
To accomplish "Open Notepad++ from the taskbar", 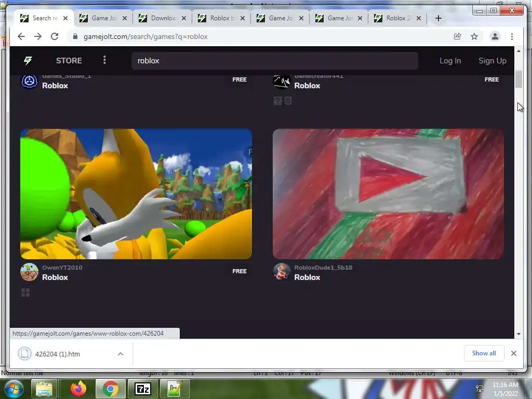I will point(175,389).
